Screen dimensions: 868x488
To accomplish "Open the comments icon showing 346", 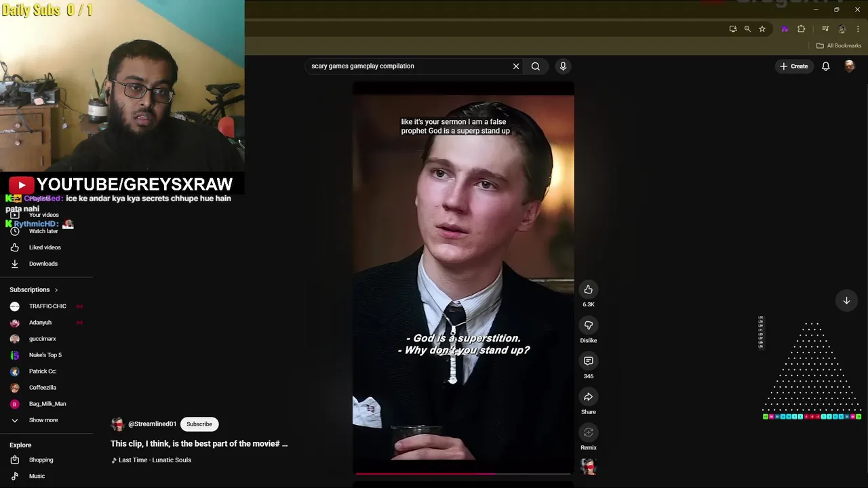I will click(x=588, y=361).
